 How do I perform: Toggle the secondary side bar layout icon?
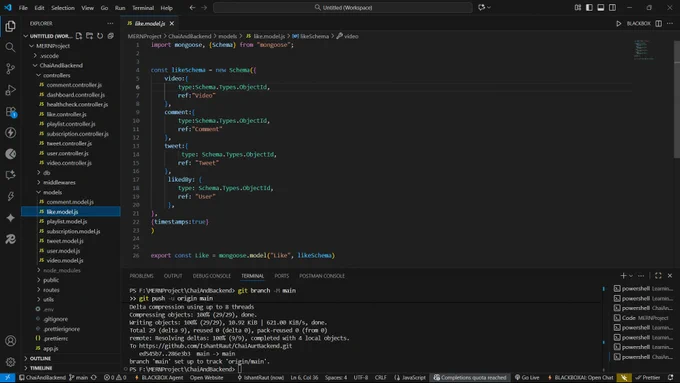(x=612, y=7)
